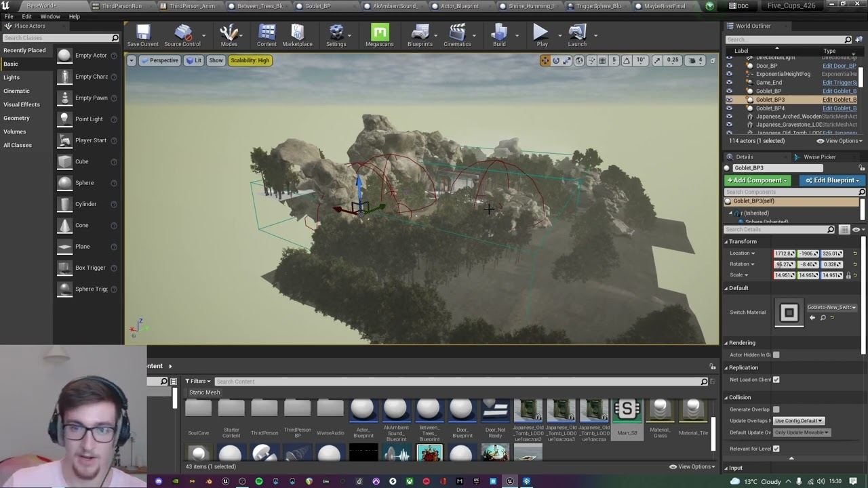Image resolution: width=868 pixels, height=488 pixels.
Task: Open the Marketplace toolbar icon
Action: [x=297, y=36]
